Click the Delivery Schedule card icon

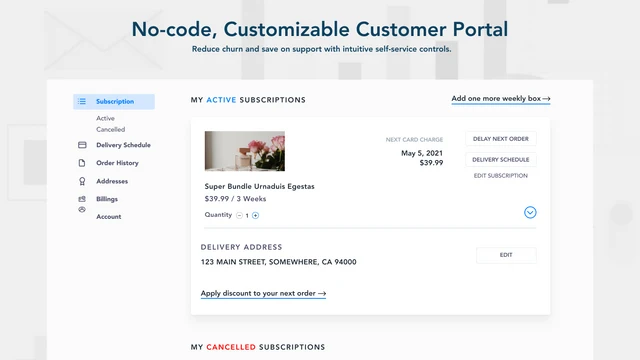pyautogui.click(x=82, y=145)
